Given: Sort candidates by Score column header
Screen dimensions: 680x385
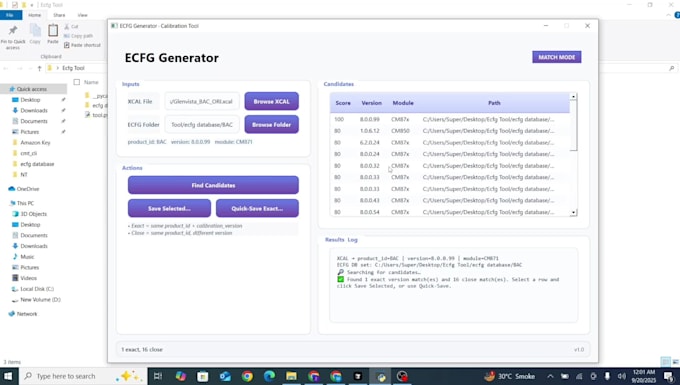Looking at the screenshot, I should point(343,103).
